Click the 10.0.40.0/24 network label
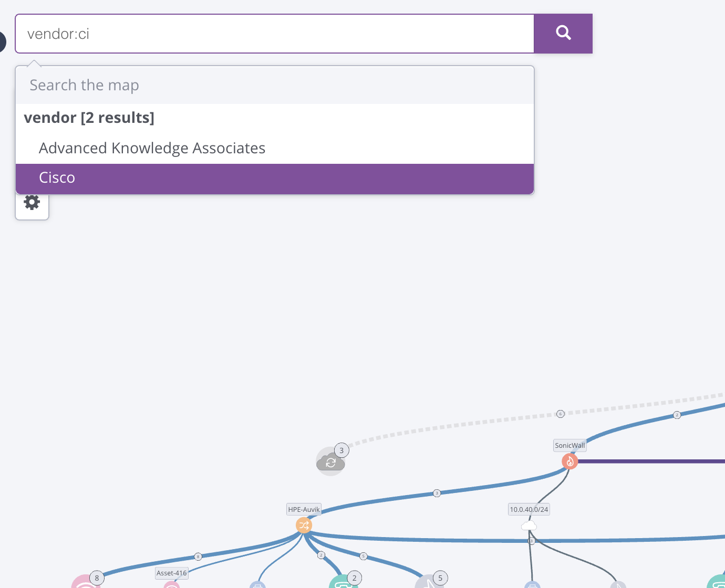The height and width of the screenshot is (588, 725). tap(529, 509)
